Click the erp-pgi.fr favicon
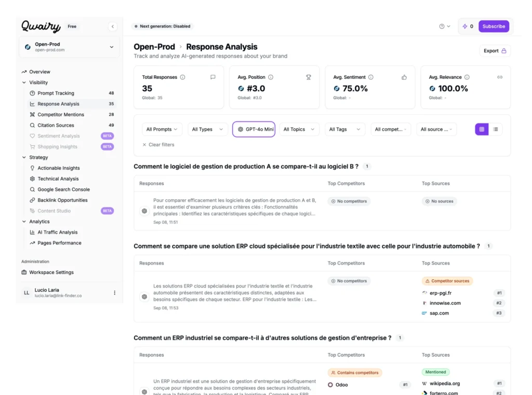This screenshot has width=532, height=395. [x=424, y=293]
